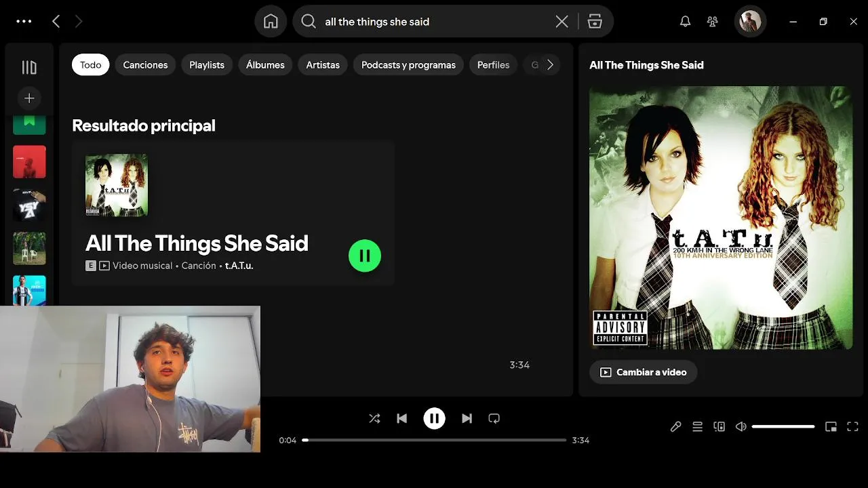The image size is (868, 488).
Task: Click the top result album thumbnail
Action: [117, 186]
